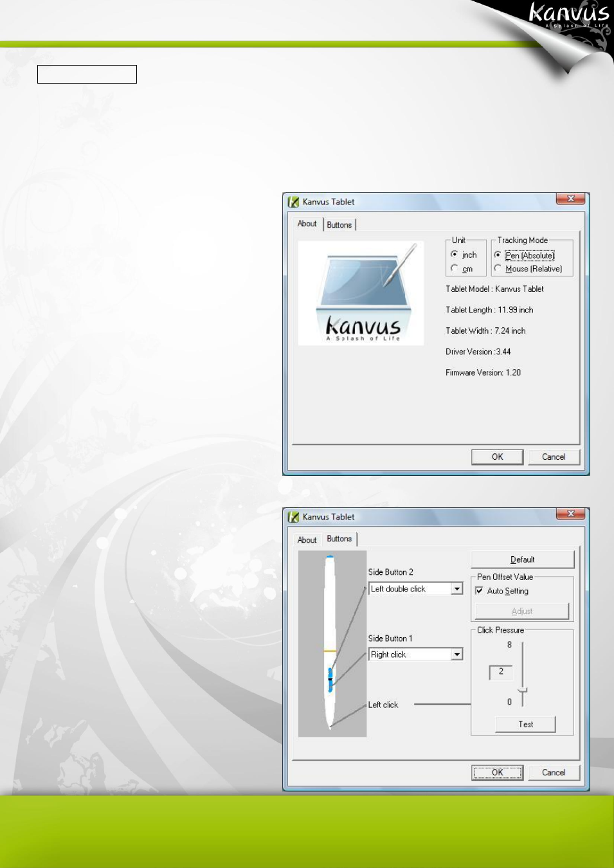Click the Adjust pen offset button

[522, 611]
